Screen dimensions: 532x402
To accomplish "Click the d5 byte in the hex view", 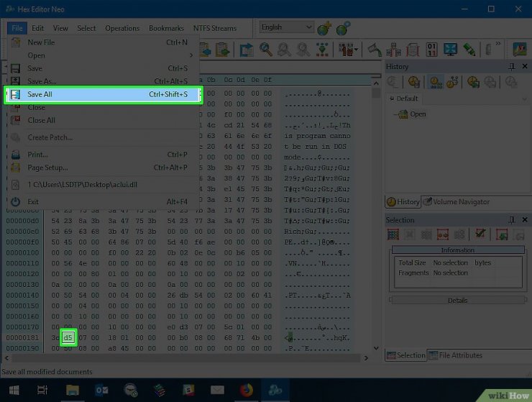I will click(68, 337).
